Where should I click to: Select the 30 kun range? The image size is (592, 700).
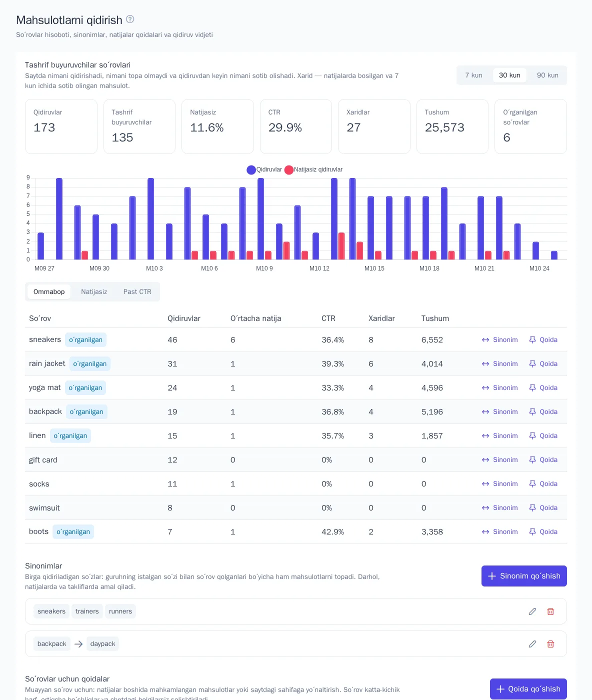pos(509,75)
